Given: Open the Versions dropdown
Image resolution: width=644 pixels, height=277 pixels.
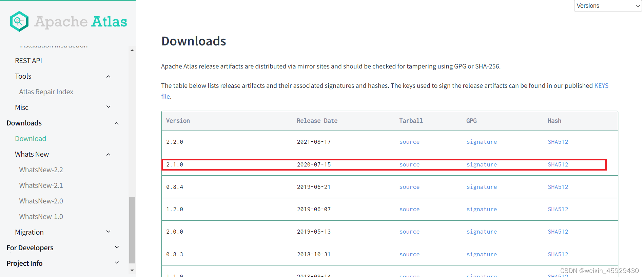Looking at the screenshot, I should [608, 6].
